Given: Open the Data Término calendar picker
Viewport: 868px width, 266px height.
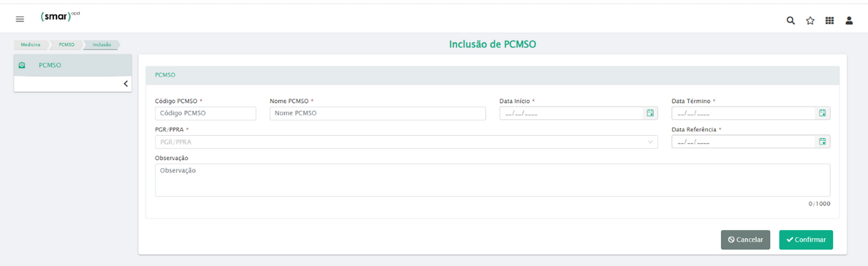Looking at the screenshot, I should 822,113.
